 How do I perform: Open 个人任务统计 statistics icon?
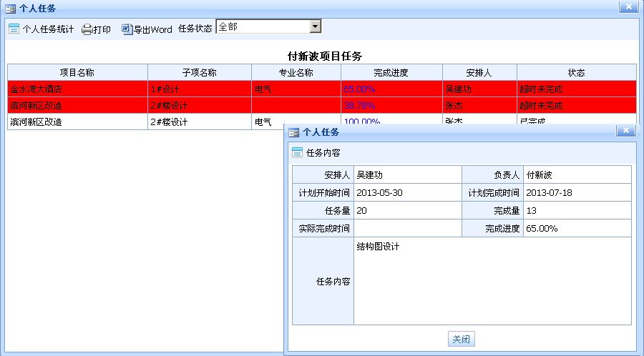pos(13,29)
